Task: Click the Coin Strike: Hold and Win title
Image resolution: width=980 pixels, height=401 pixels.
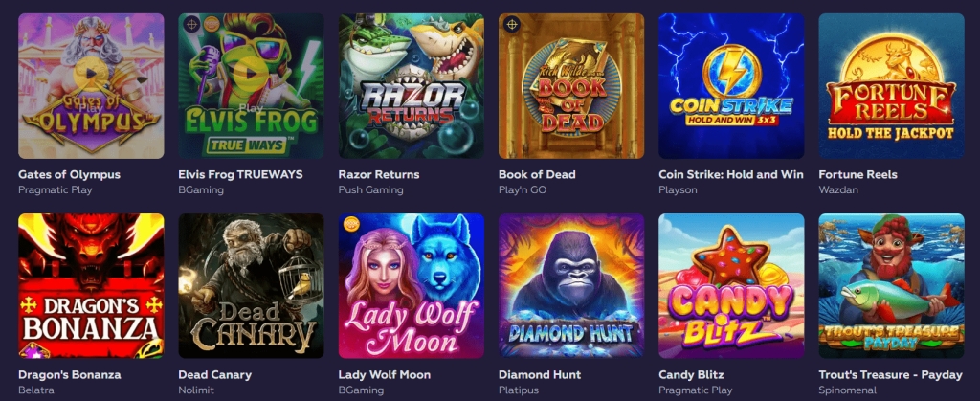Action: pyautogui.click(x=730, y=174)
